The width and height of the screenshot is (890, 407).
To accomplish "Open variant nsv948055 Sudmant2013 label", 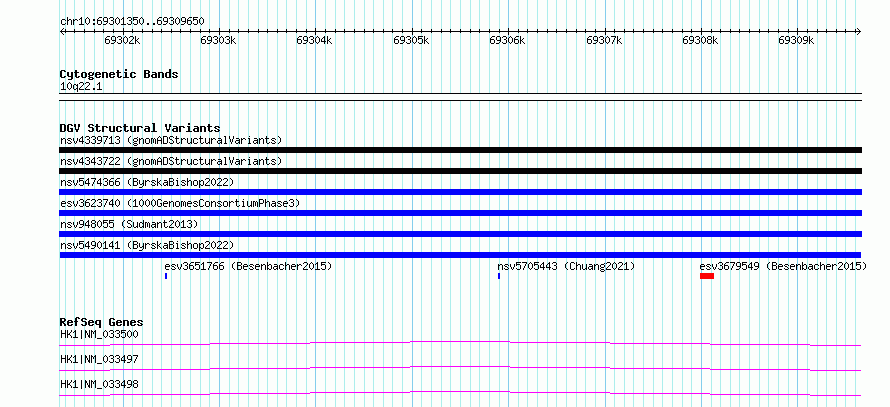I will point(129,224).
